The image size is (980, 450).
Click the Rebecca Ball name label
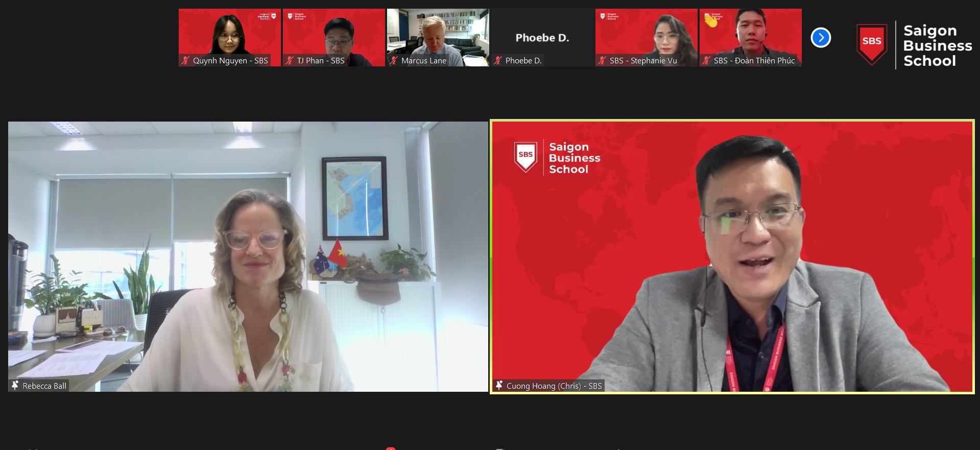[x=44, y=386]
